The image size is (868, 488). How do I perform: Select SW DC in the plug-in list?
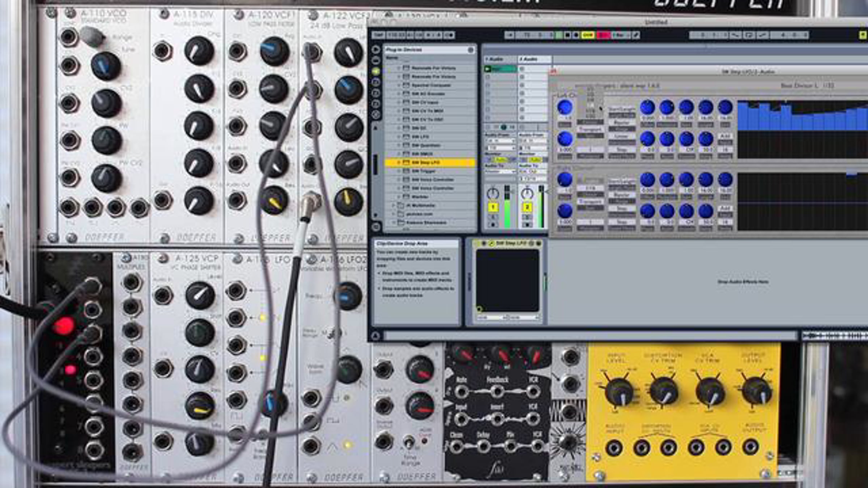pos(430,128)
